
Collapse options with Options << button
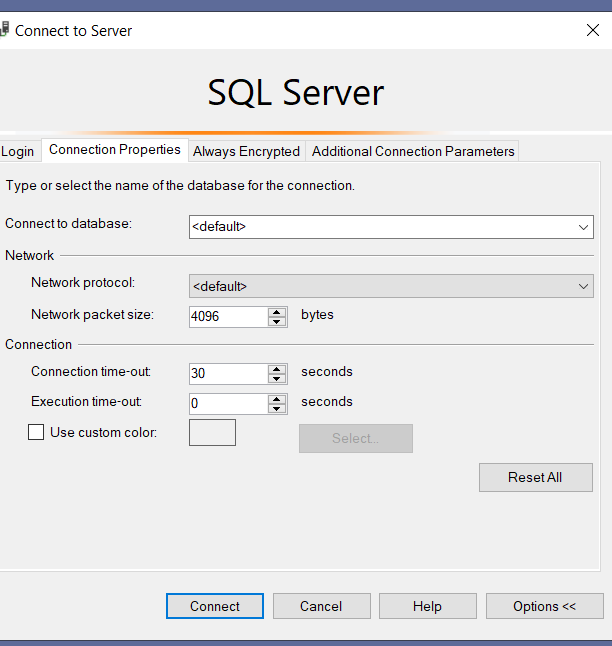545,606
